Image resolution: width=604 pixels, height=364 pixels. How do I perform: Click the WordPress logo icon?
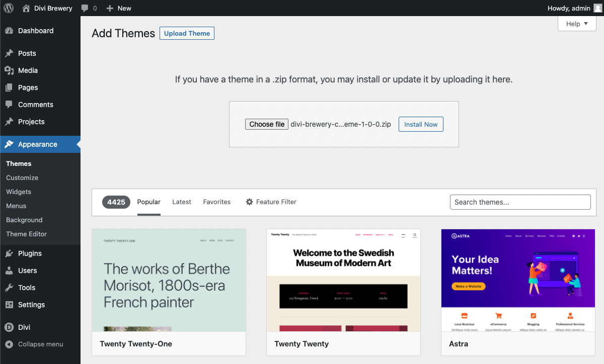(x=8, y=8)
